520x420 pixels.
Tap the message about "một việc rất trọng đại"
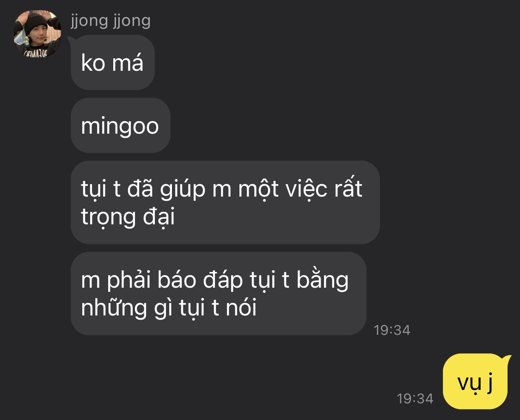[x=225, y=203]
